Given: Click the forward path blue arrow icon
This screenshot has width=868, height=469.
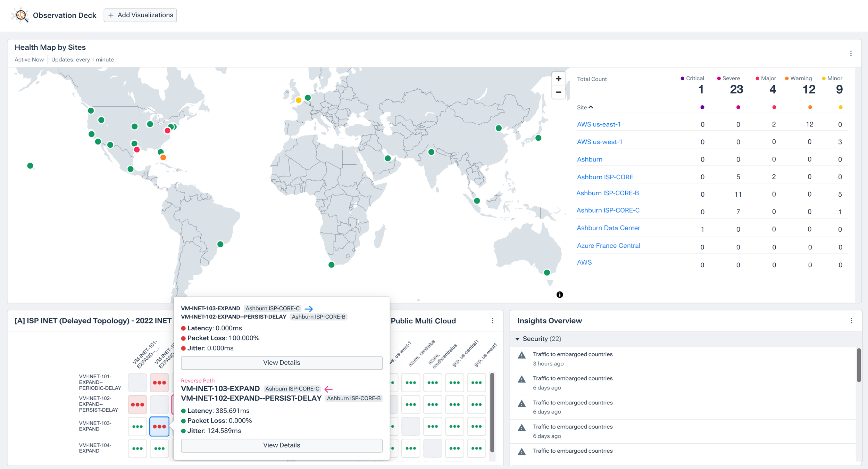Looking at the screenshot, I should point(309,308).
